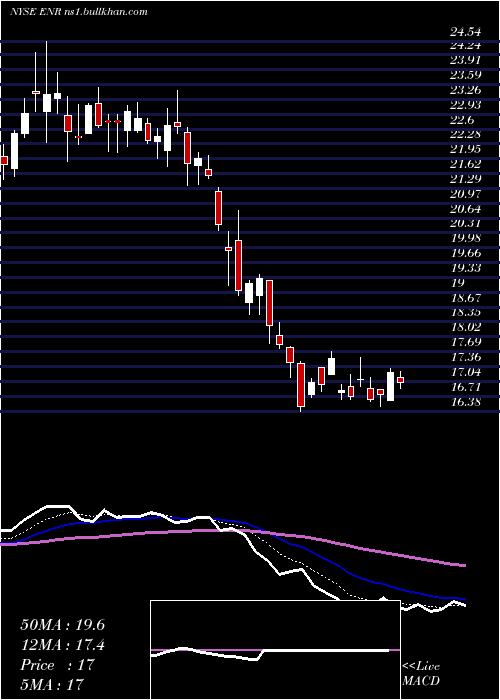Image resolution: width=500 pixels, height=700 pixels.
Task: Click the last red candlestick on the chart
Action: (x=400, y=379)
